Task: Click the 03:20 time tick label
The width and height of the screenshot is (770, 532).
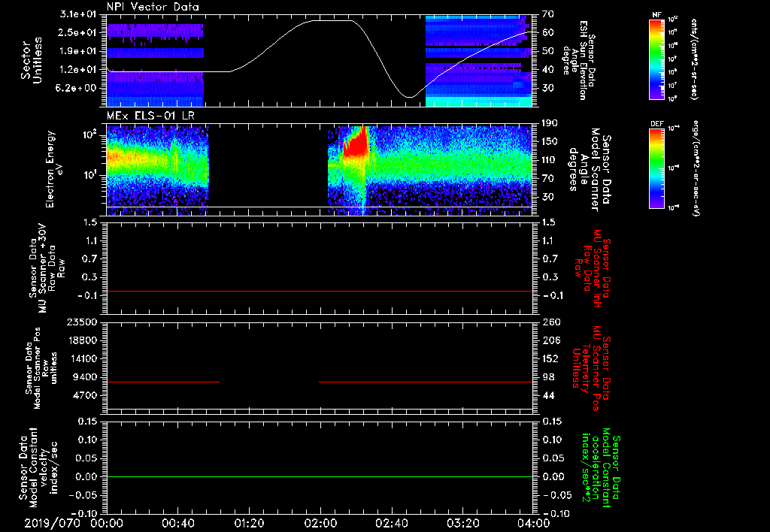Action: tap(462, 523)
